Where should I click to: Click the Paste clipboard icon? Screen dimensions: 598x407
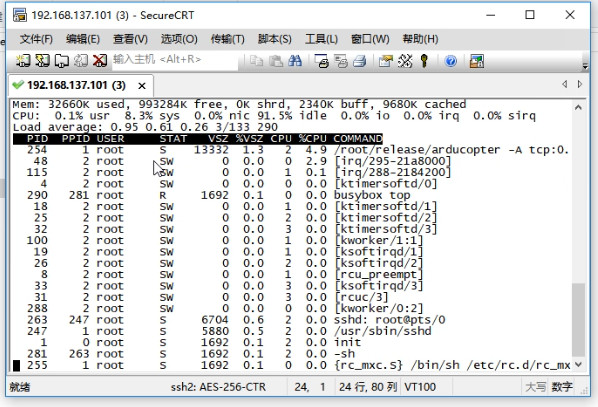click(x=276, y=61)
